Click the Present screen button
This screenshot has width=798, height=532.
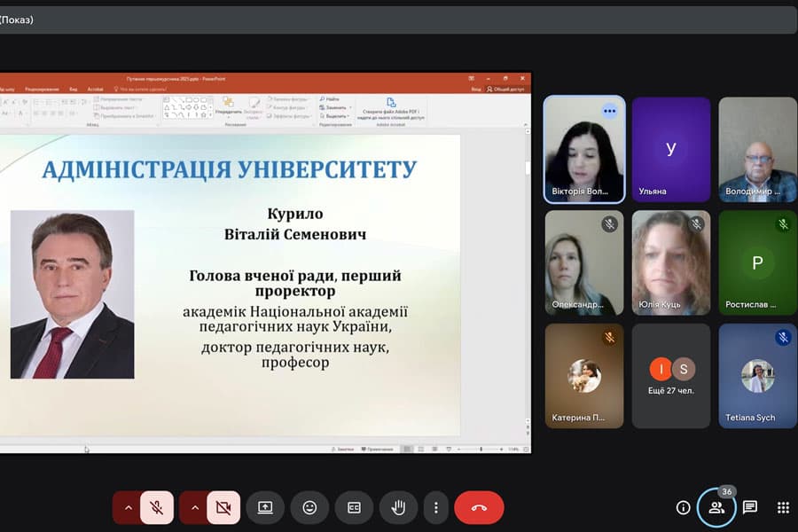pyautogui.click(x=265, y=507)
